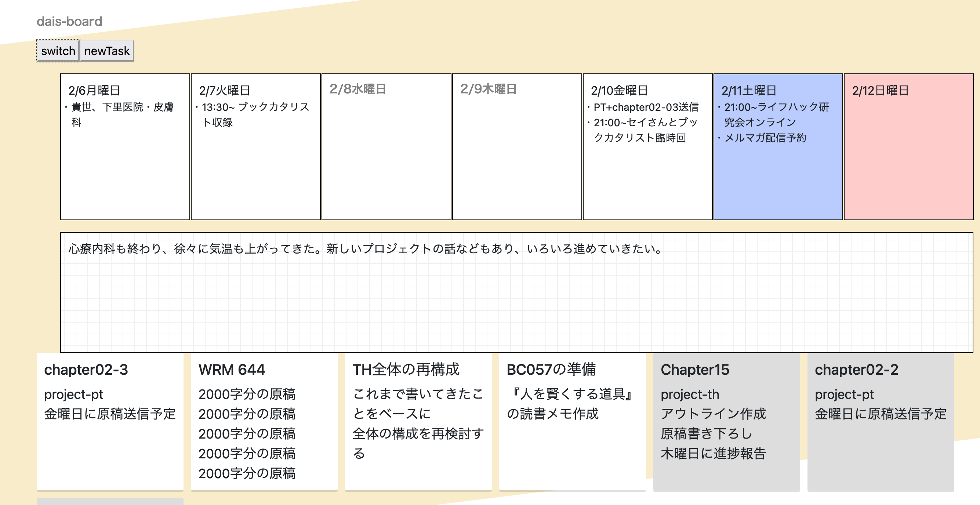This screenshot has width=980, height=505.
Task: Click the switch button
Action: coord(58,51)
